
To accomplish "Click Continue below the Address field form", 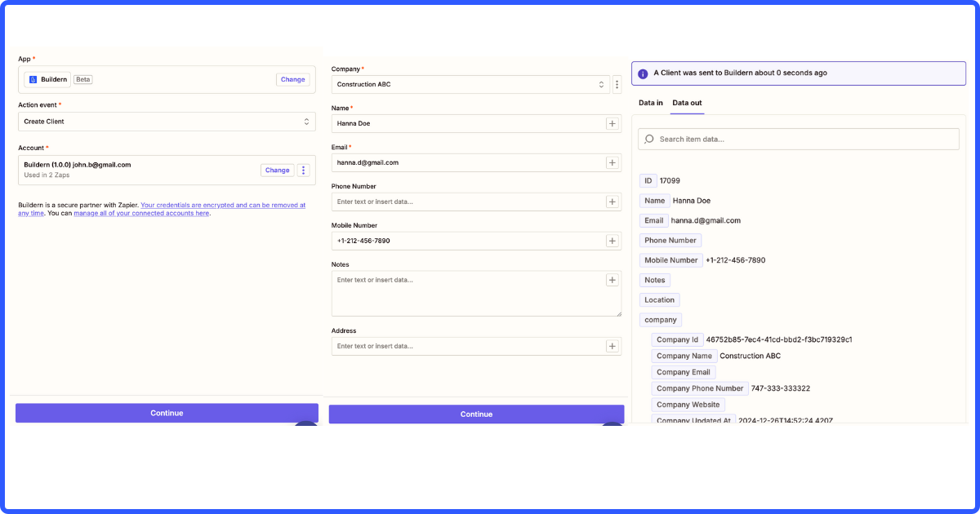I will [x=476, y=414].
